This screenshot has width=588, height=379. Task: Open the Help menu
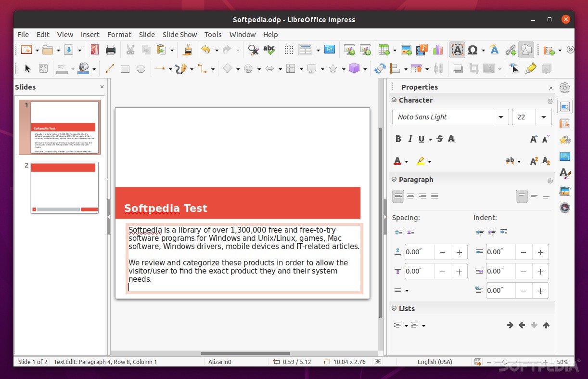click(270, 34)
